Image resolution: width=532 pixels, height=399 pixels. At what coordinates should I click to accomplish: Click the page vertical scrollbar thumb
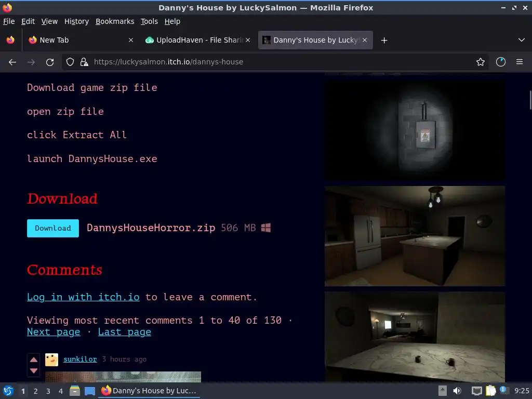(530, 100)
